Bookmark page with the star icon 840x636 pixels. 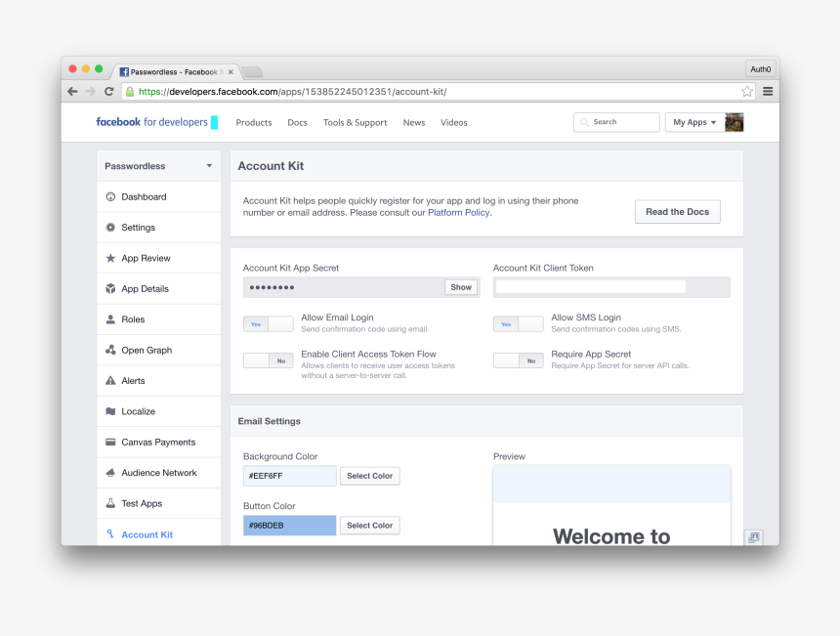747,92
